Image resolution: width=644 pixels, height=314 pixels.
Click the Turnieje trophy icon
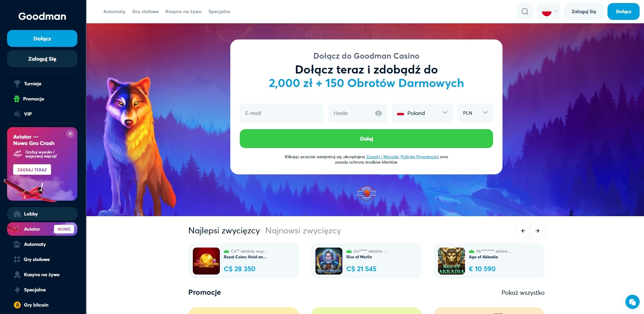pyautogui.click(x=17, y=84)
